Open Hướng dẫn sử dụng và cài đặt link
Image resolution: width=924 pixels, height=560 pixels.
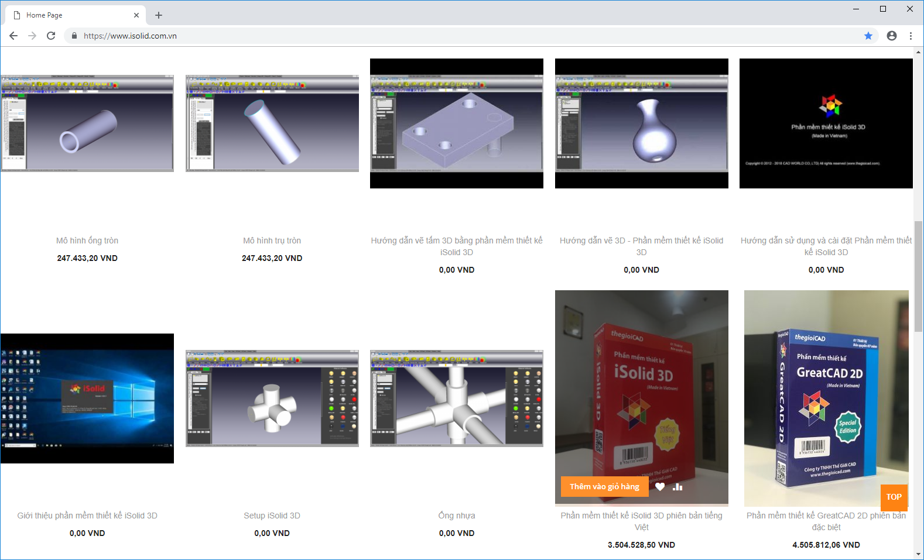click(826, 246)
